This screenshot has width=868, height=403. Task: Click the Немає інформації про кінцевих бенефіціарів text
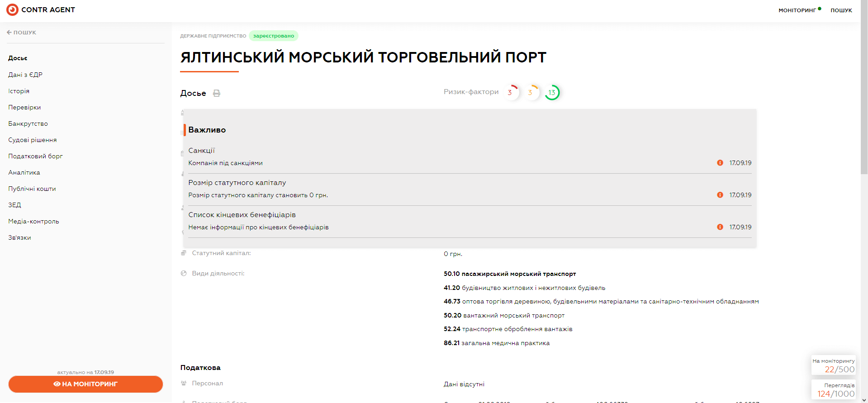tap(258, 227)
